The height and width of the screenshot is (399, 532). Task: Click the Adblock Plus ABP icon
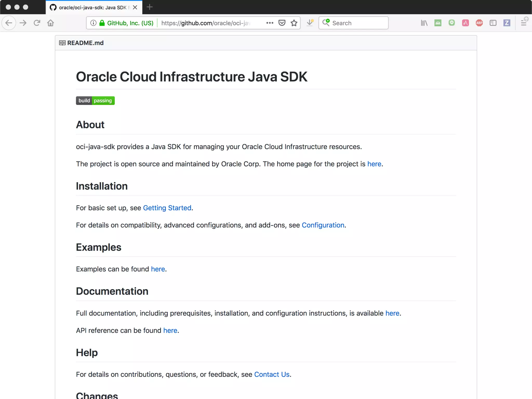(x=479, y=23)
